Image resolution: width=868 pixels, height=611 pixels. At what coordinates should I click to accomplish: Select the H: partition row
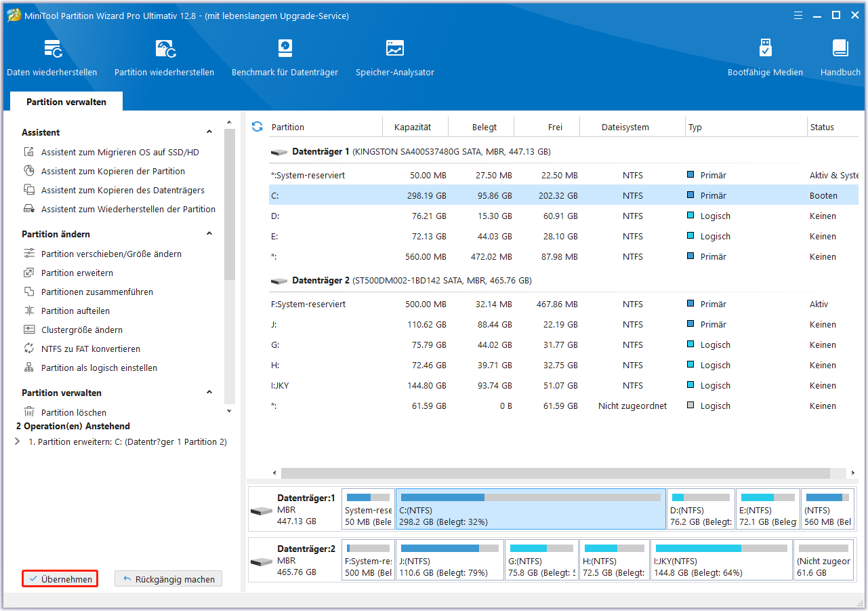564,366
